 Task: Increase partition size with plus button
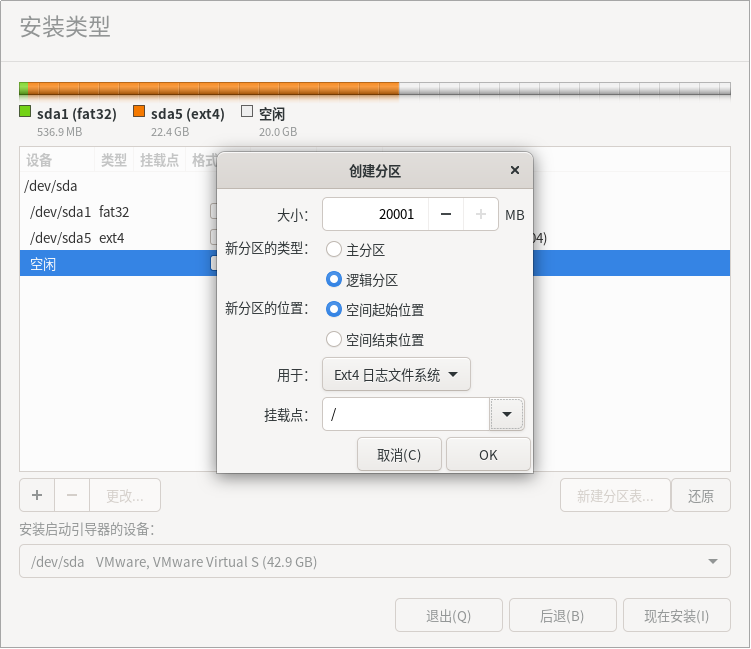pos(480,214)
